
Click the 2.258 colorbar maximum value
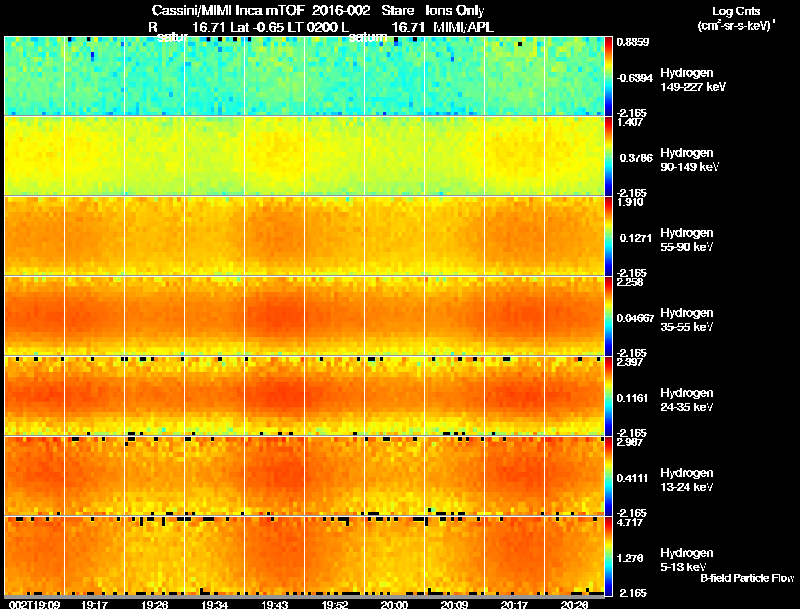tap(630, 282)
